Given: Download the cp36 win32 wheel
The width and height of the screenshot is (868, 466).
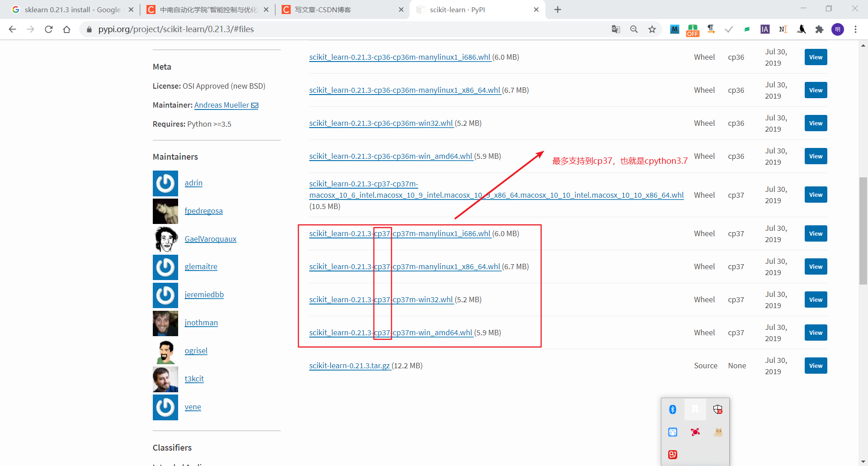Looking at the screenshot, I should 381,123.
